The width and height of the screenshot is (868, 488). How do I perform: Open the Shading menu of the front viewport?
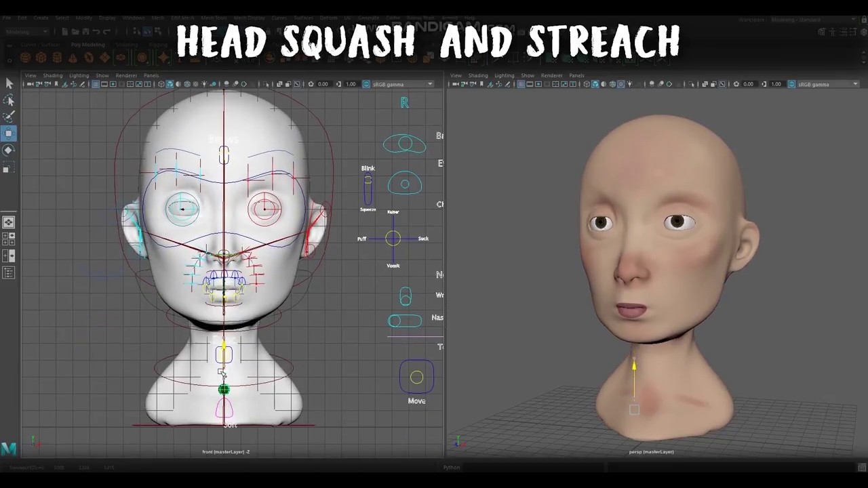[x=53, y=75]
